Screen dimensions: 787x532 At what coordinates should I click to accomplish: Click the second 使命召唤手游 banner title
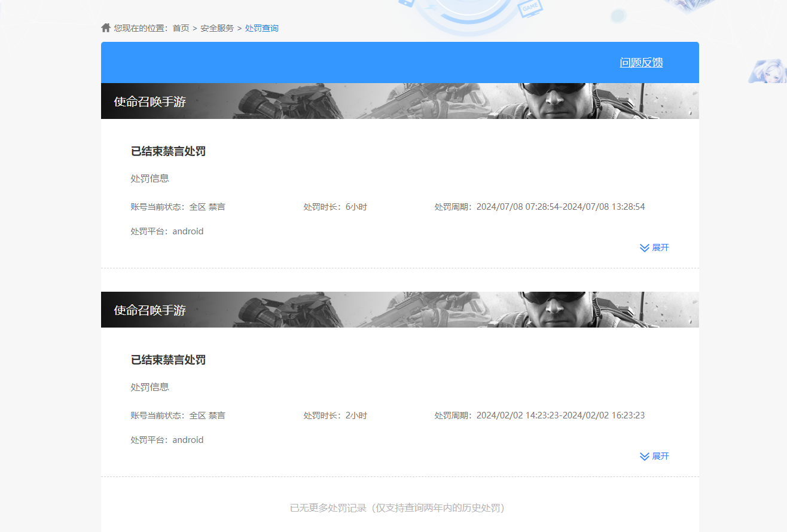tap(150, 310)
